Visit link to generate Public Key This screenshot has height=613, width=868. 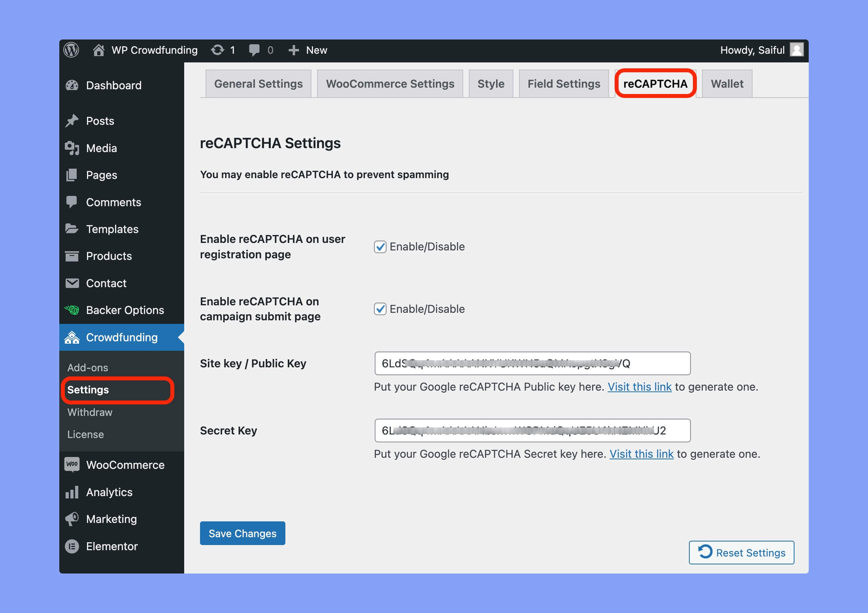(x=639, y=387)
